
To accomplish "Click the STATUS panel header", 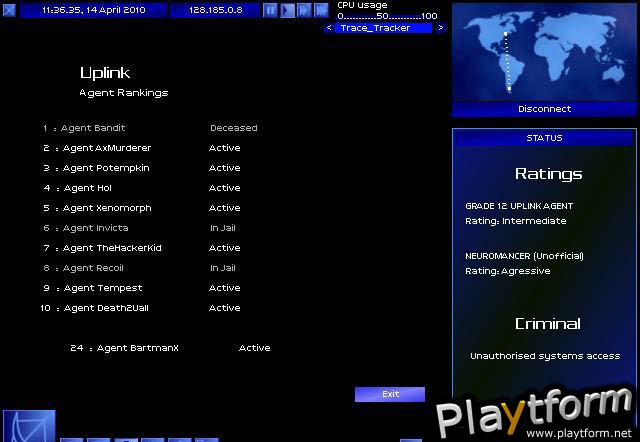I will pyautogui.click(x=544, y=138).
